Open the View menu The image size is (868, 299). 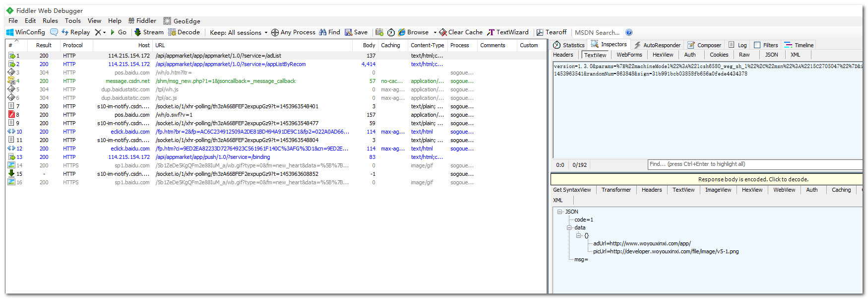pyautogui.click(x=94, y=21)
